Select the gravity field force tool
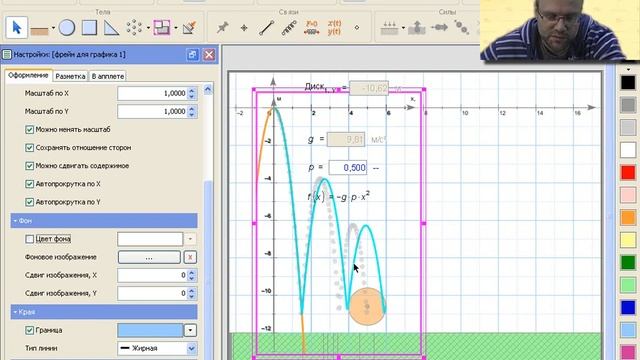Viewport: 640px width, 360px height. coord(389,28)
